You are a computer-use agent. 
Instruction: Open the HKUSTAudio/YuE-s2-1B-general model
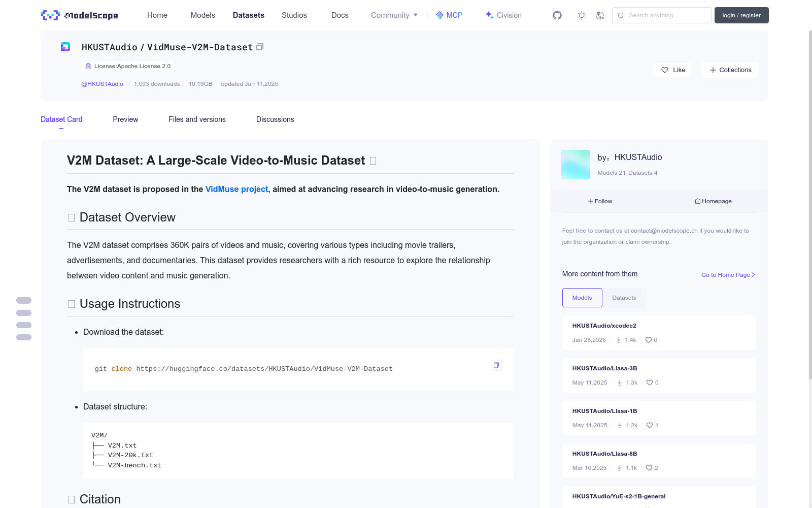click(619, 496)
